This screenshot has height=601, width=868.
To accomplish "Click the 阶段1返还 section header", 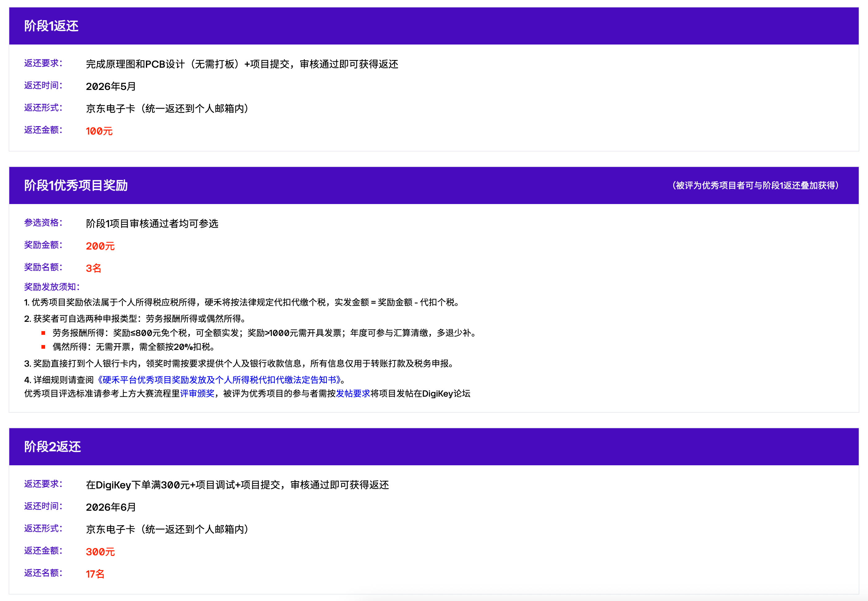I will [52, 26].
